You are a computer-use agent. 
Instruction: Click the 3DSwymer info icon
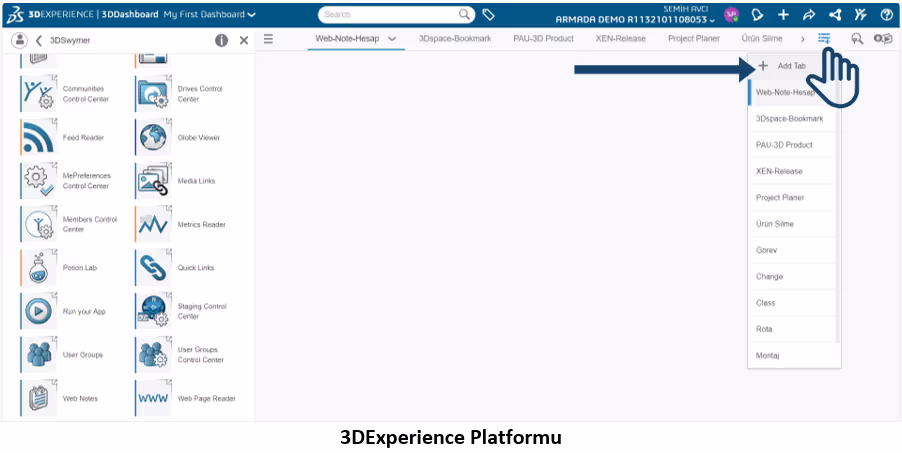221,40
